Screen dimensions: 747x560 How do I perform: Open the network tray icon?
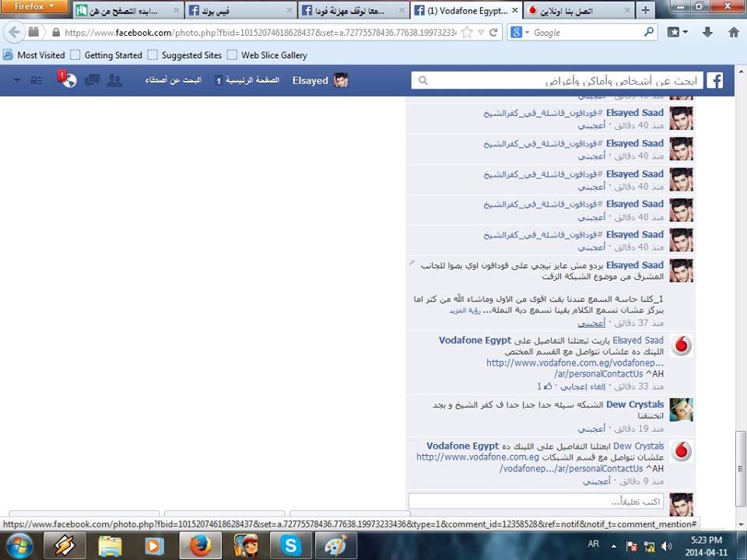tap(649, 546)
